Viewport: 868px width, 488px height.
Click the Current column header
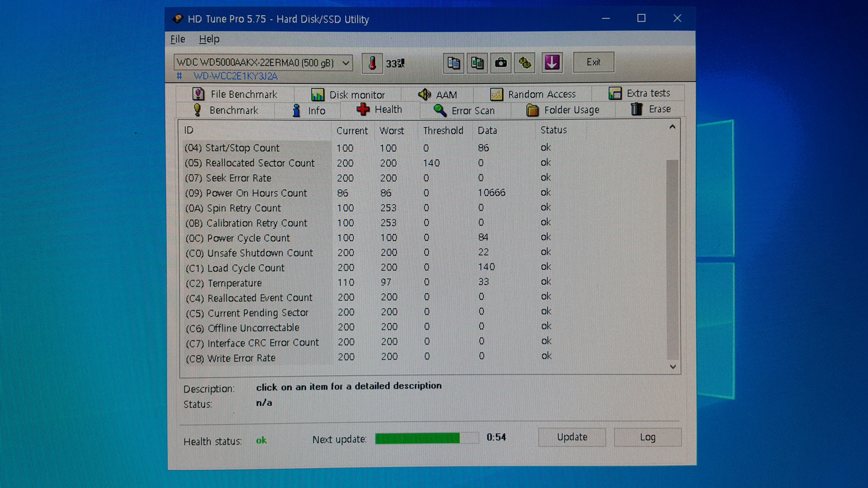pos(352,130)
